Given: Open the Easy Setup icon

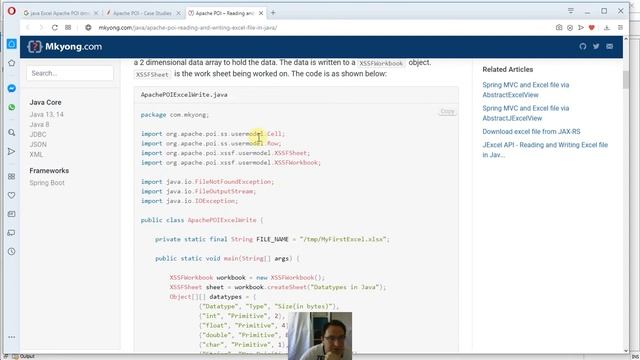Looking at the screenshot, I should [620, 27].
